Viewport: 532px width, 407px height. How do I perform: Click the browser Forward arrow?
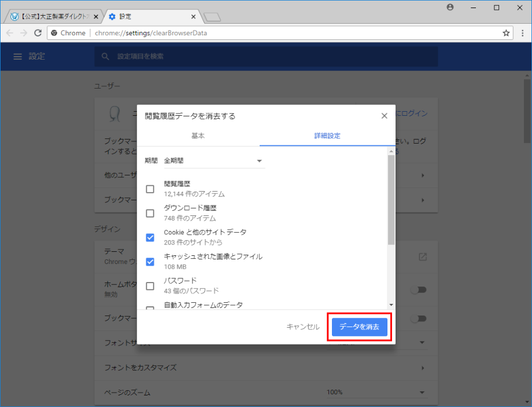23,33
